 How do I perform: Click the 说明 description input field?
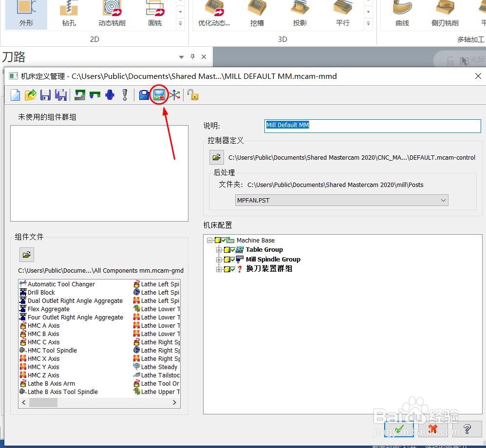373,126
